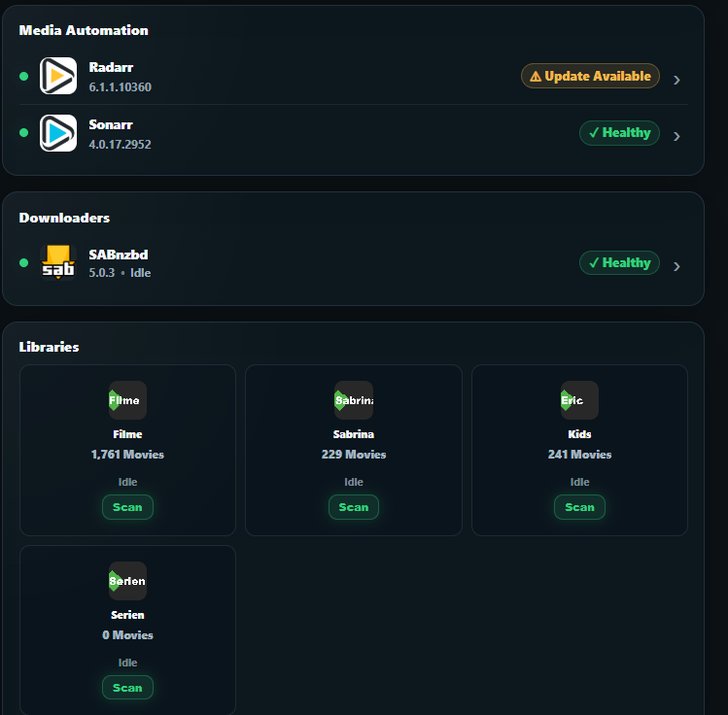Click the green status dot beside Sonarr
Screen dimensions: 728x715
click(24, 133)
